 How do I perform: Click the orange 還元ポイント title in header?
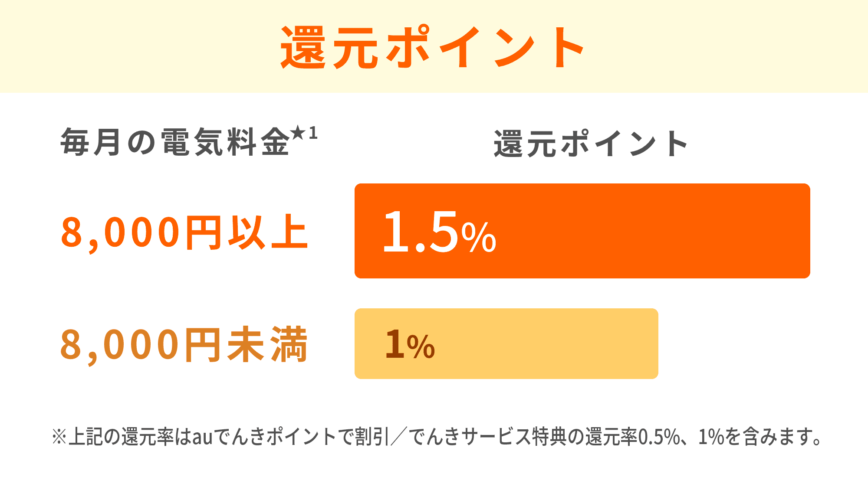tap(433, 47)
